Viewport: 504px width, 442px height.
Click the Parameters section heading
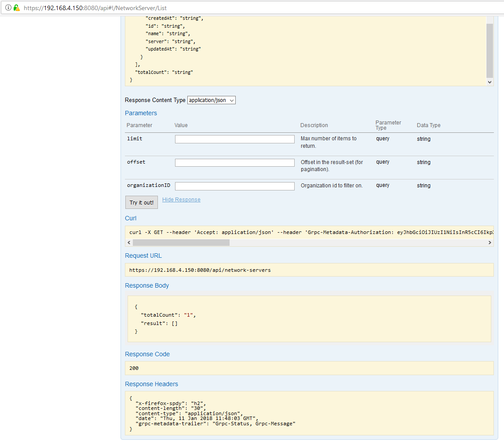[x=141, y=113]
